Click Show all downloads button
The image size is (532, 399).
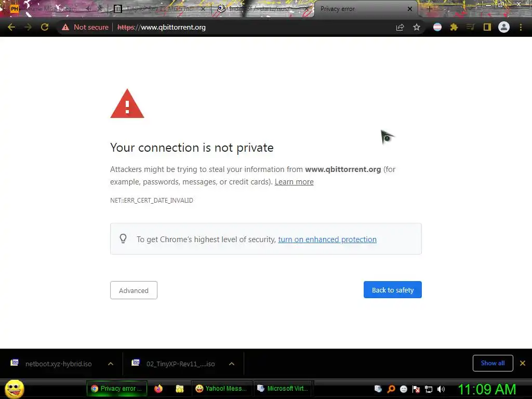pyautogui.click(x=493, y=363)
